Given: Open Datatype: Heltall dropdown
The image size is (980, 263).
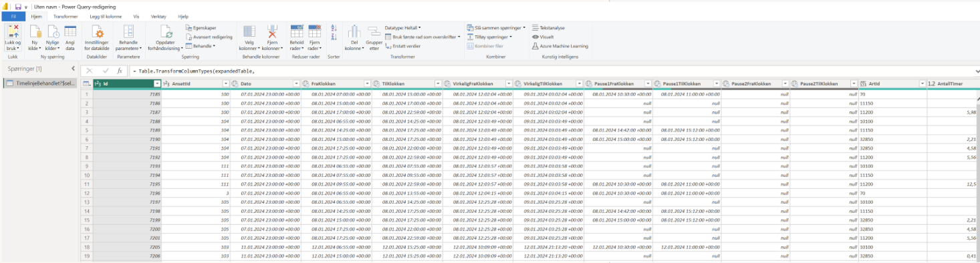Looking at the screenshot, I should click(x=404, y=28).
